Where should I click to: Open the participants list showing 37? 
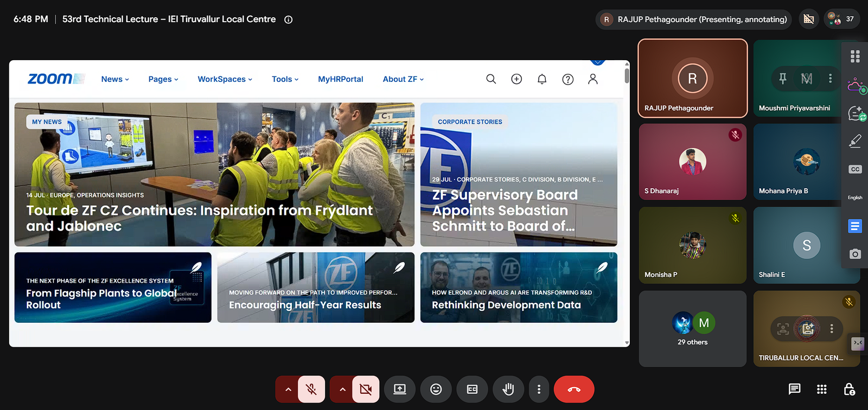842,19
